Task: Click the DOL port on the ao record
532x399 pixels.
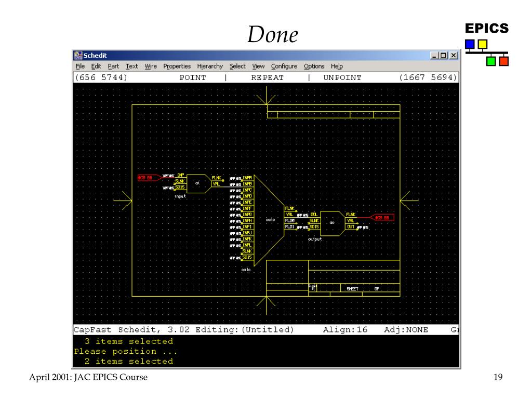Action: pyautogui.click(x=314, y=215)
